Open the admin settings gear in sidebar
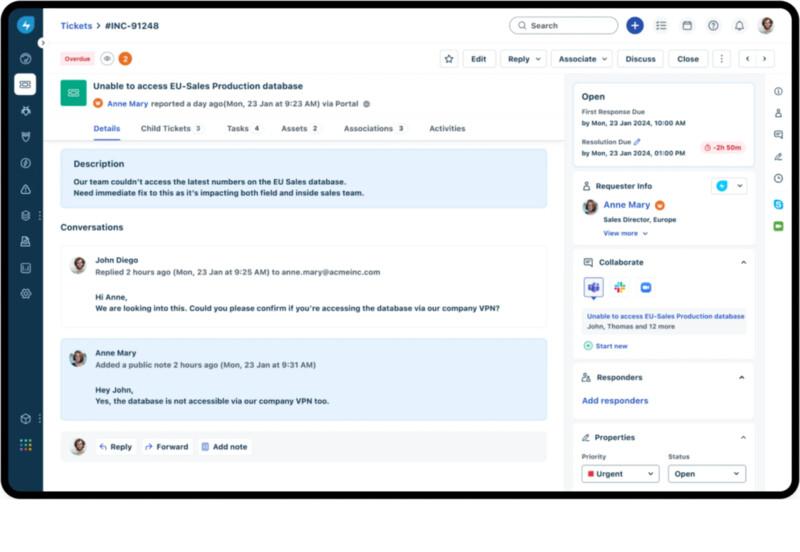The height and width of the screenshot is (552, 800). coord(26,294)
